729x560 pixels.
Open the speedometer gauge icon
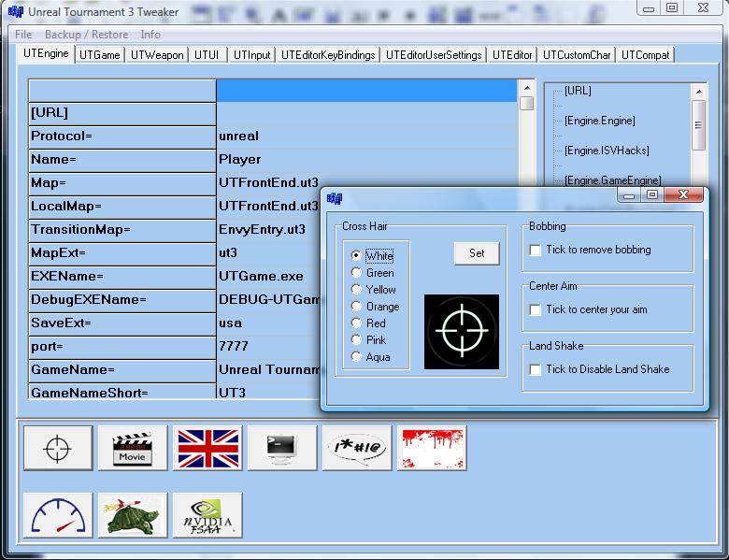click(58, 515)
